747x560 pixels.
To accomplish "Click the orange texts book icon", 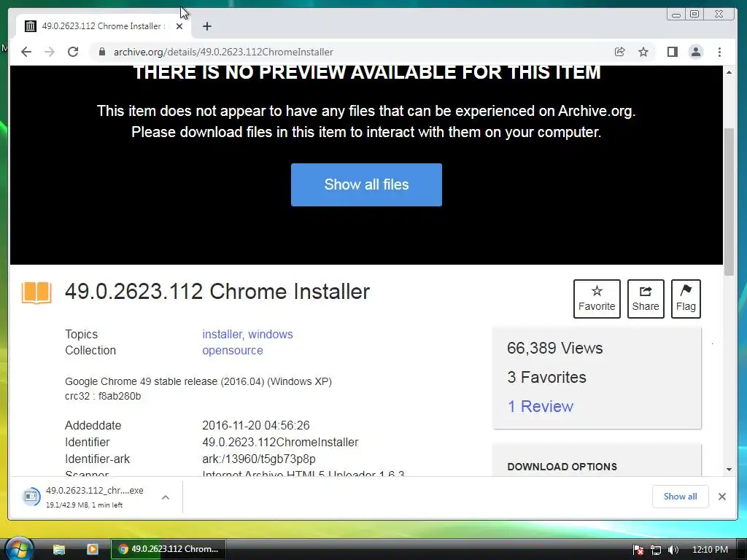I will pyautogui.click(x=36, y=292).
